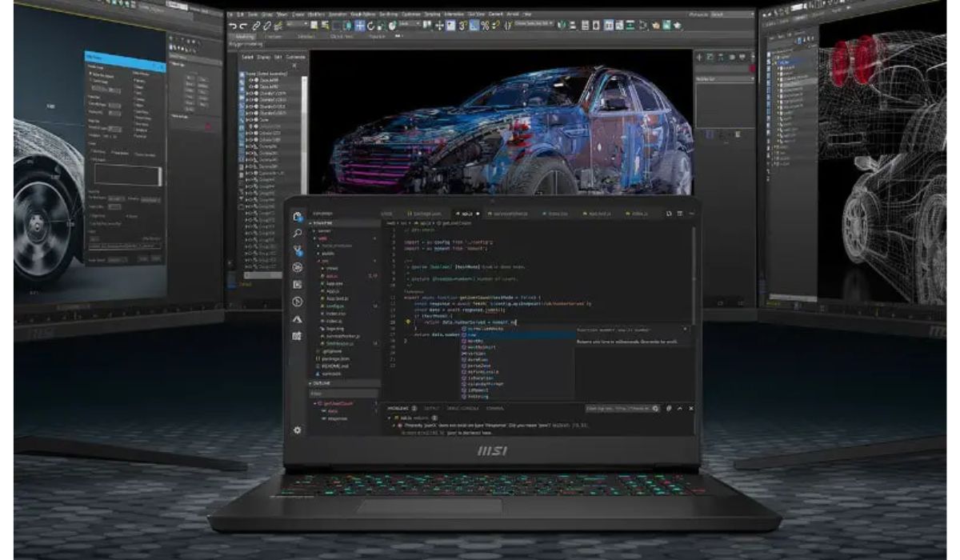This screenshot has width=960, height=560.
Task: Click the red swatch in left monitor's side panel
Action: pyautogui.click(x=208, y=127)
